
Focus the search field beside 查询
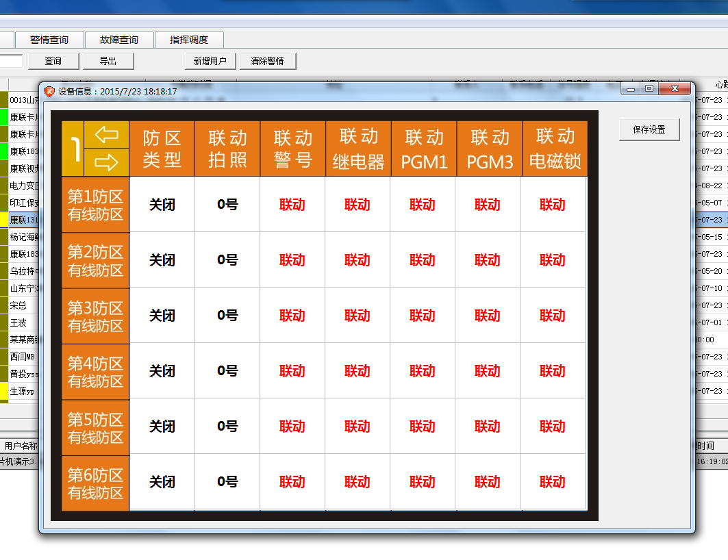11,61
